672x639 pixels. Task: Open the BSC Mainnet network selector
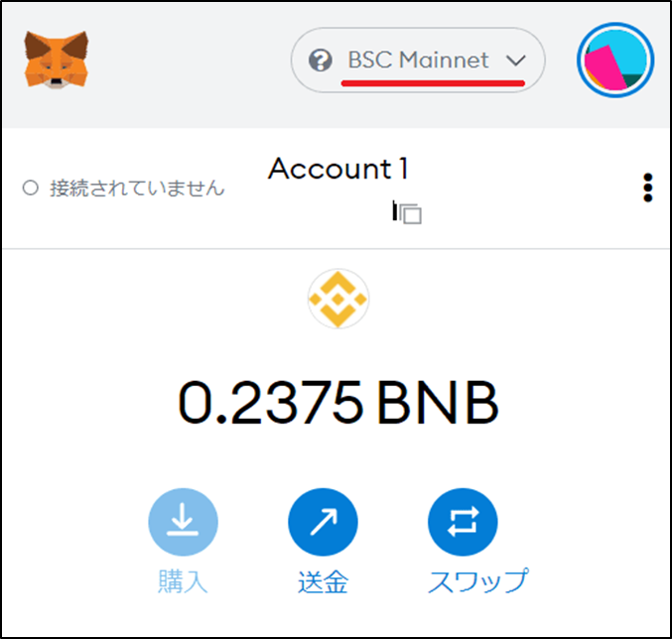418,60
